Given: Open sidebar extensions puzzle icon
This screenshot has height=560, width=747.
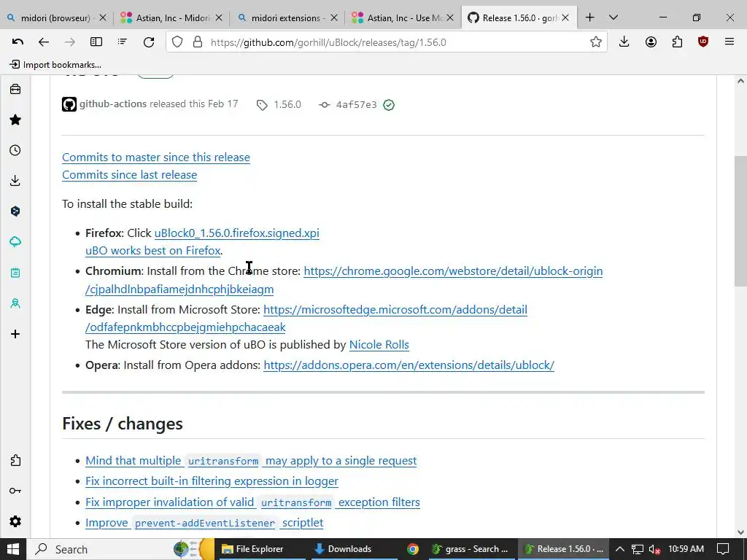Looking at the screenshot, I should [15, 461].
